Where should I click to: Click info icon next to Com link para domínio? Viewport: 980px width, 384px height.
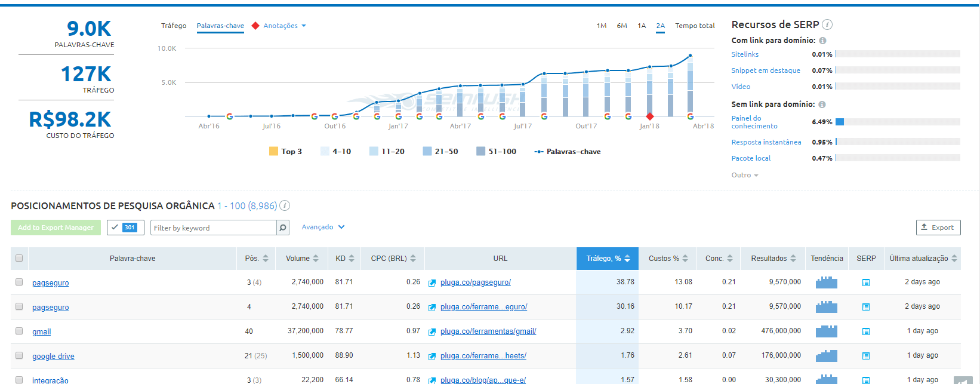coord(822,41)
